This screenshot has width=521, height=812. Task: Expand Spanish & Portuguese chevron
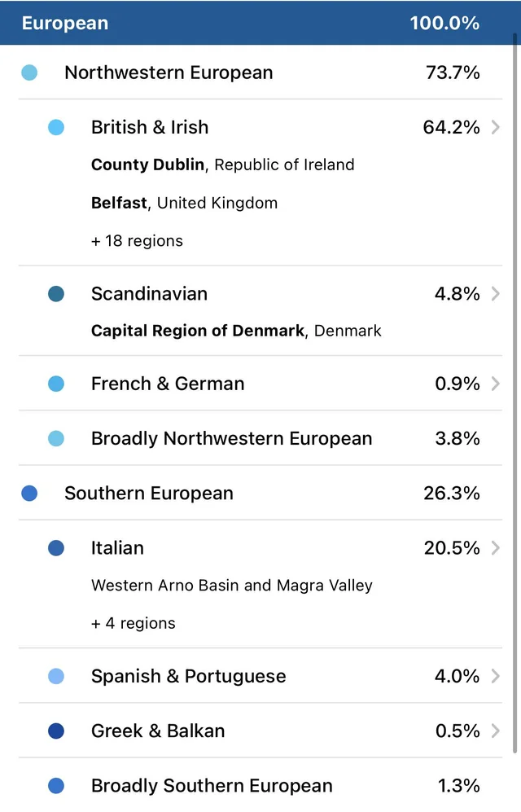coord(496,676)
